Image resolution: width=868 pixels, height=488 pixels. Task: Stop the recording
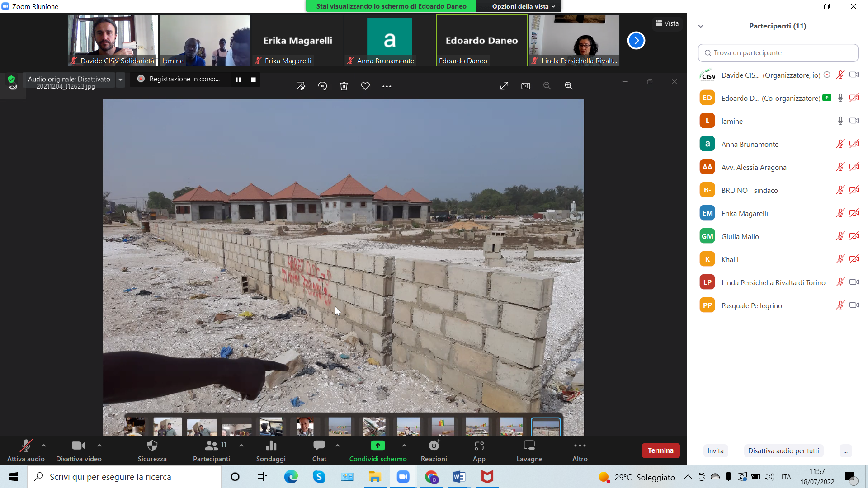254,80
